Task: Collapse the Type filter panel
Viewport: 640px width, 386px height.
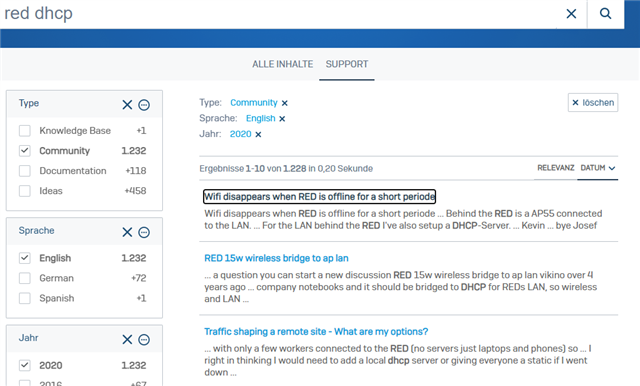Action: click(144, 105)
